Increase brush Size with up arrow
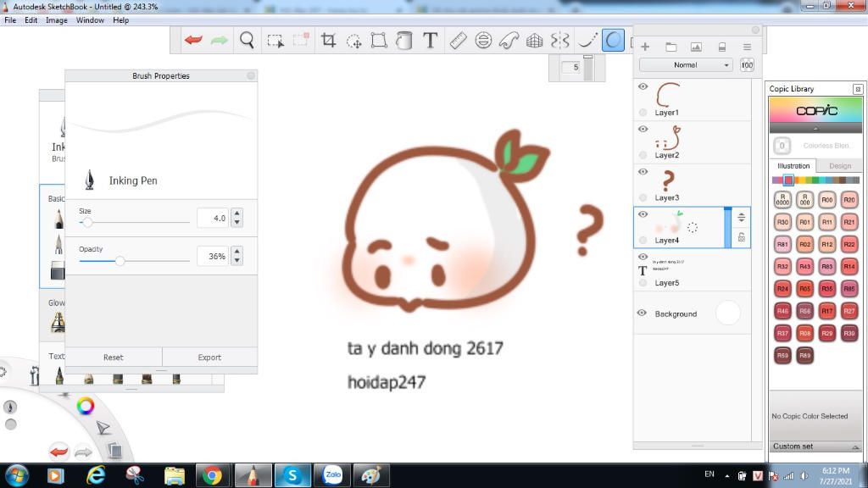Image resolution: width=868 pixels, height=488 pixels. tap(237, 213)
